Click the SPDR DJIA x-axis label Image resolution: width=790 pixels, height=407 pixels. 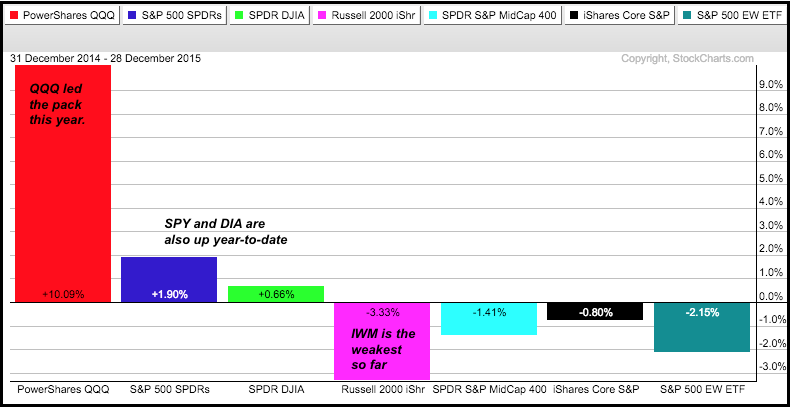point(276,388)
